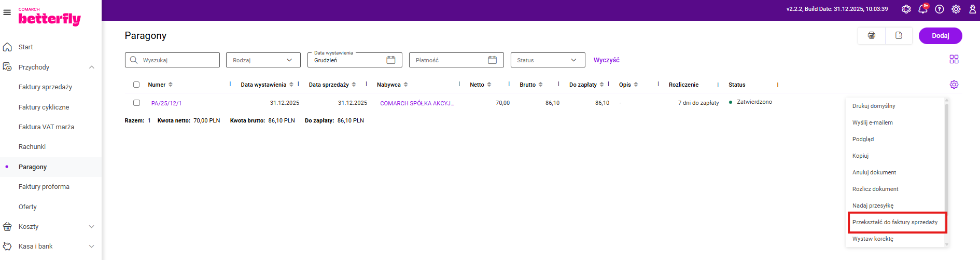Open the user profile icon
The width and height of the screenshot is (980, 260).
[x=972, y=9]
